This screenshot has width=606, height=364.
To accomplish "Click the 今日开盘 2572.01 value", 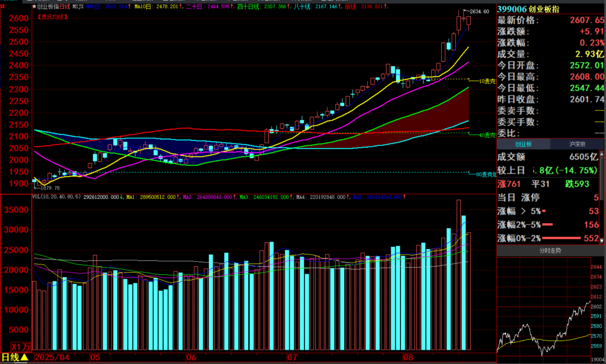I will (587, 65).
